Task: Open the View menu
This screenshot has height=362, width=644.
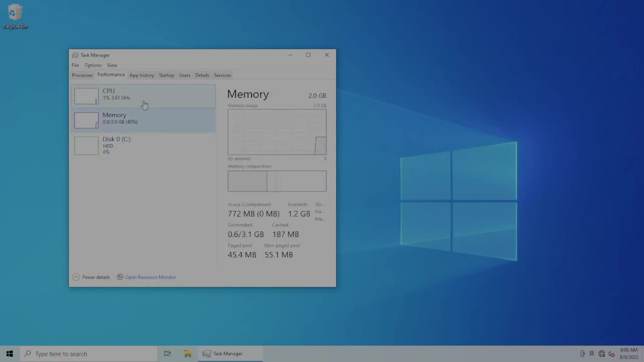Action: 112,65
